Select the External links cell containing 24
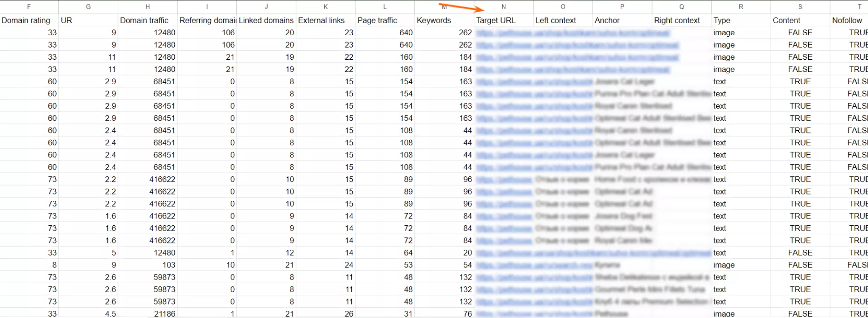The width and height of the screenshot is (868, 318). (326, 265)
